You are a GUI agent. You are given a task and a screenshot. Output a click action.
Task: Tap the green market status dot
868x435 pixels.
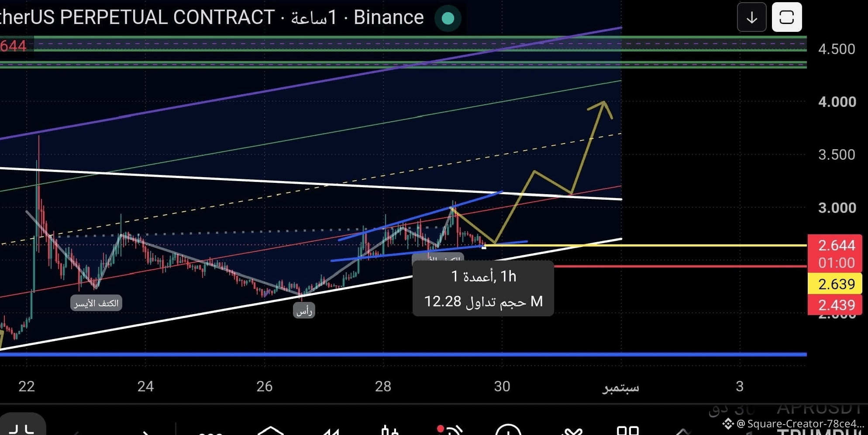(x=448, y=18)
